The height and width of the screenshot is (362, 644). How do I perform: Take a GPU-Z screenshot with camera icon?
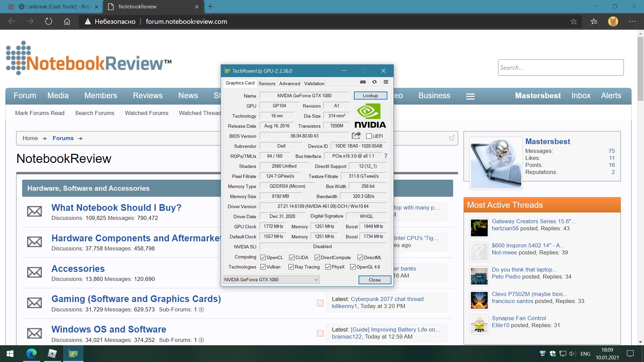coord(363,82)
